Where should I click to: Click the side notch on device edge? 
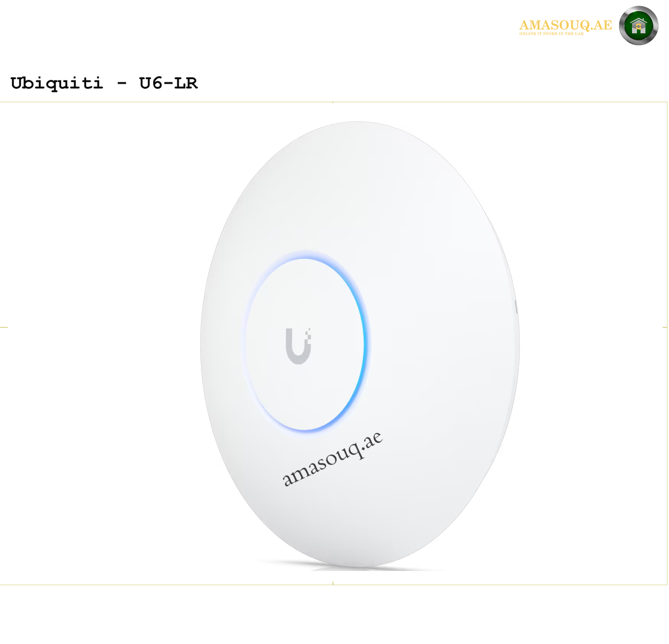[x=516, y=306]
